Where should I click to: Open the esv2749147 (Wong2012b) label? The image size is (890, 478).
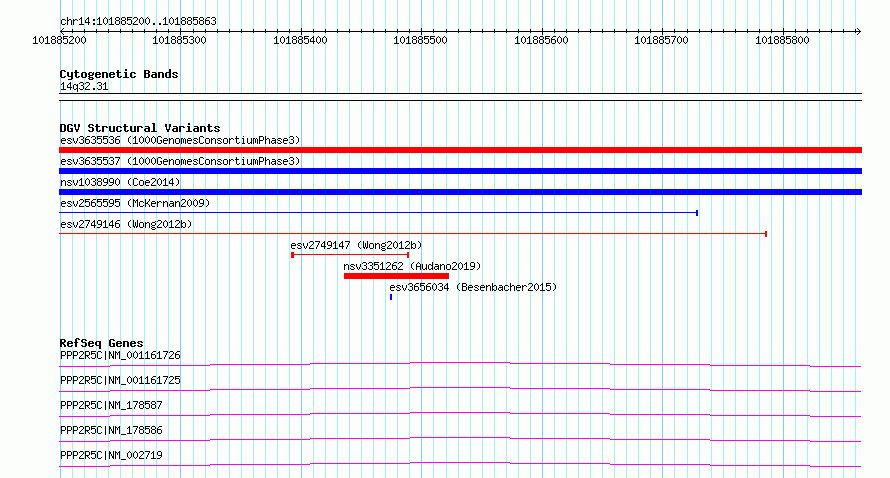pyautogui.click(x=356, y=245)
